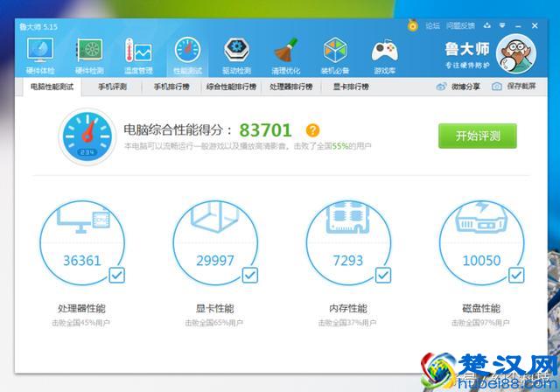Click the graphics card performance circle 29997
560x392 pixels.
[215, 242]
